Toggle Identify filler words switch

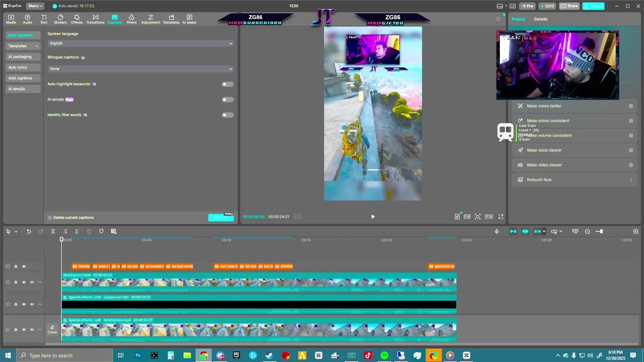click(227, 115)
